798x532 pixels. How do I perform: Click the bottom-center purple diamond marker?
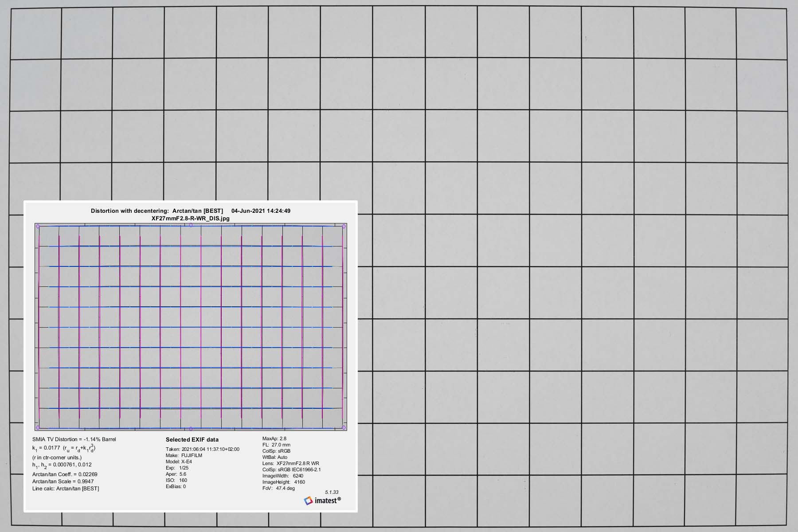click(191, 429)
